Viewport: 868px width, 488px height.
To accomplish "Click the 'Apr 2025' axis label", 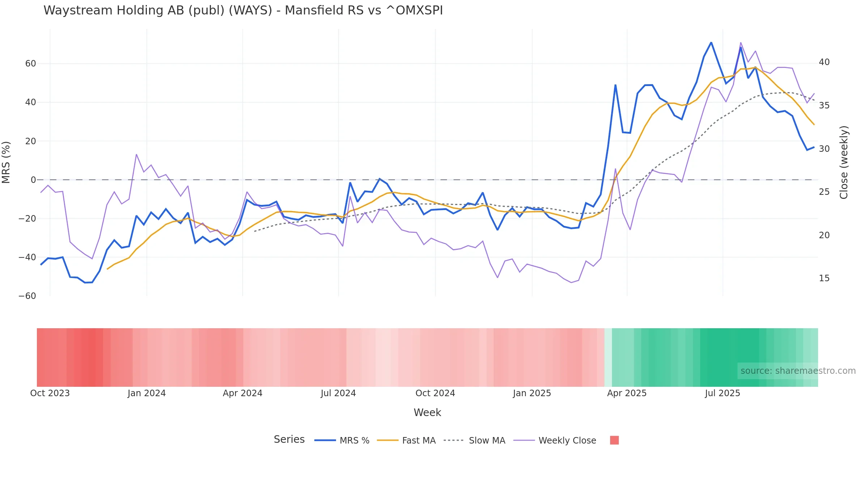I will tap(627, 393).
